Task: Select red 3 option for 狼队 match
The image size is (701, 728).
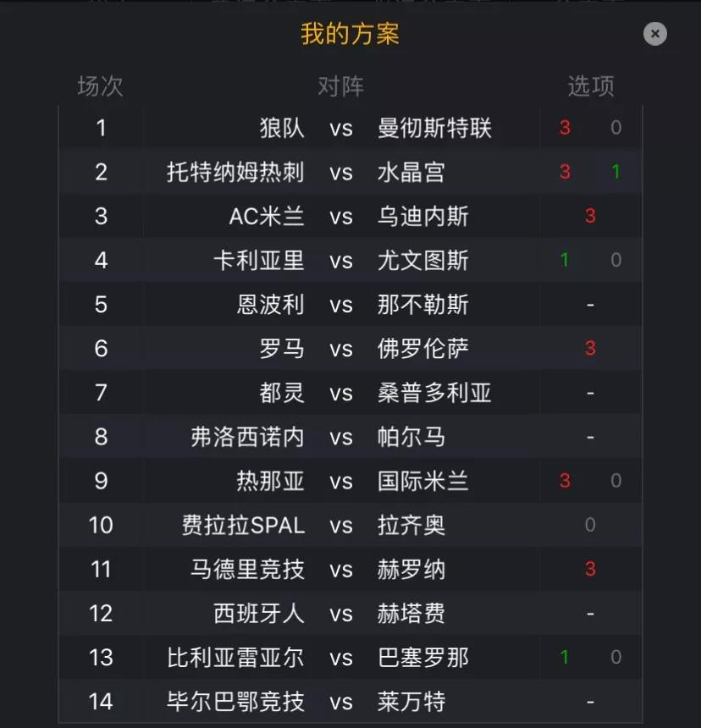Action: (x=565, y=128)
